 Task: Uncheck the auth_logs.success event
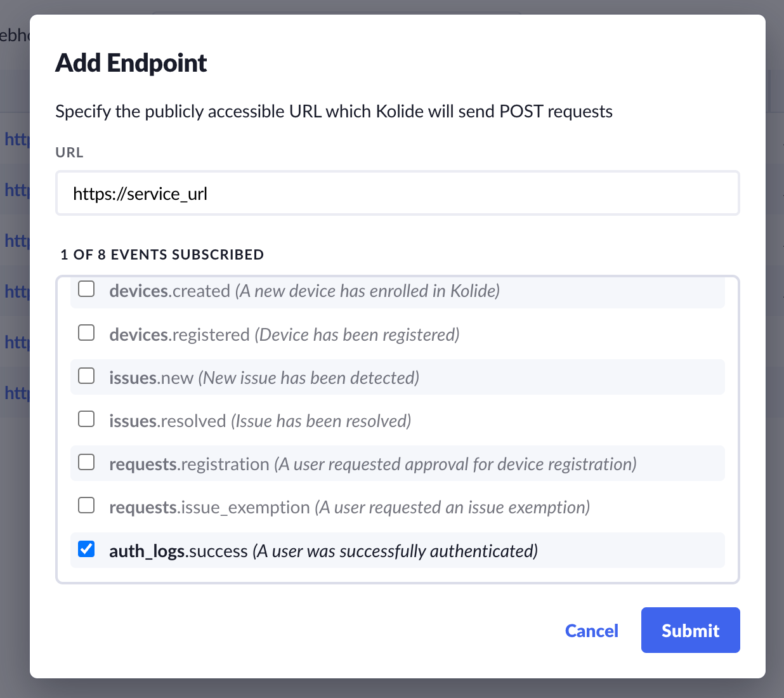[x=86, y=548]
